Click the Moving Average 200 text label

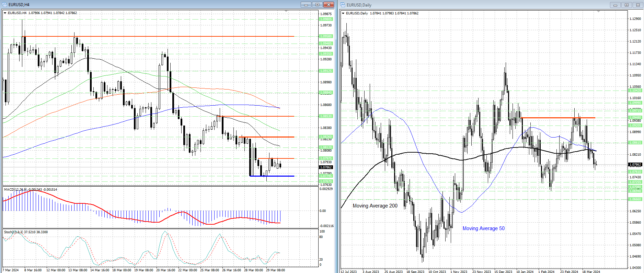point(375,206)
